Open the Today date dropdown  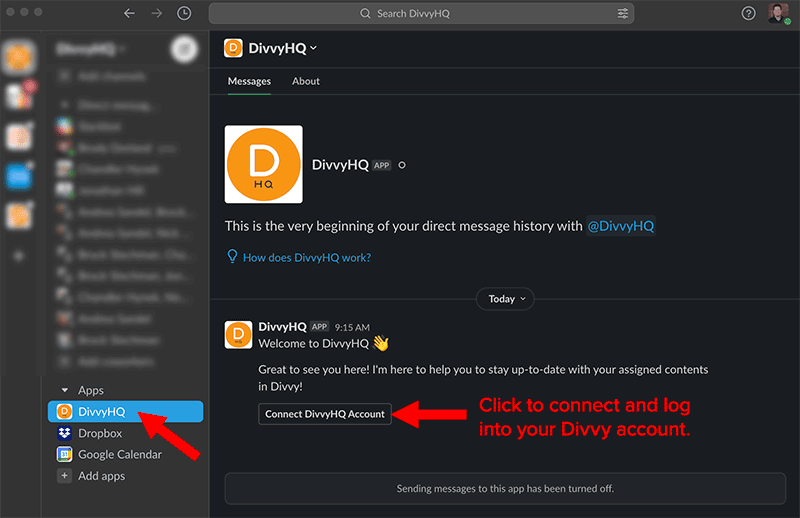(x=505, y=299)
